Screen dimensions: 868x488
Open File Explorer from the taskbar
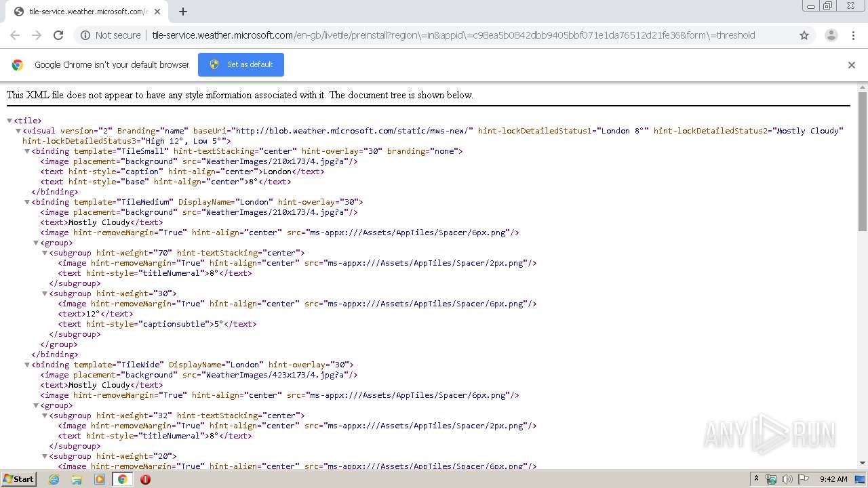click(77, 479)
